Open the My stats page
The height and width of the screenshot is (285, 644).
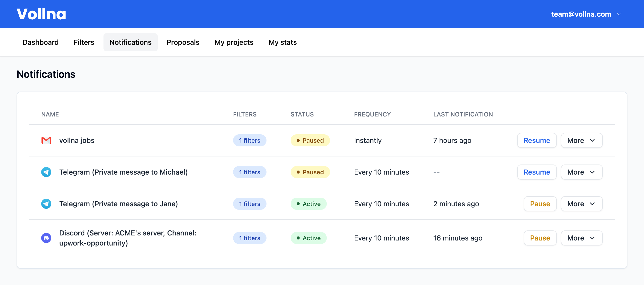click(282, 42)
